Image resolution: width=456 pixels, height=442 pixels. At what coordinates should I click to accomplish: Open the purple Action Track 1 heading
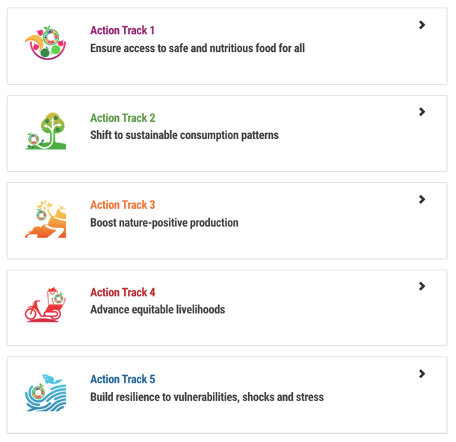pyautogui.click(x=122, y=30)
